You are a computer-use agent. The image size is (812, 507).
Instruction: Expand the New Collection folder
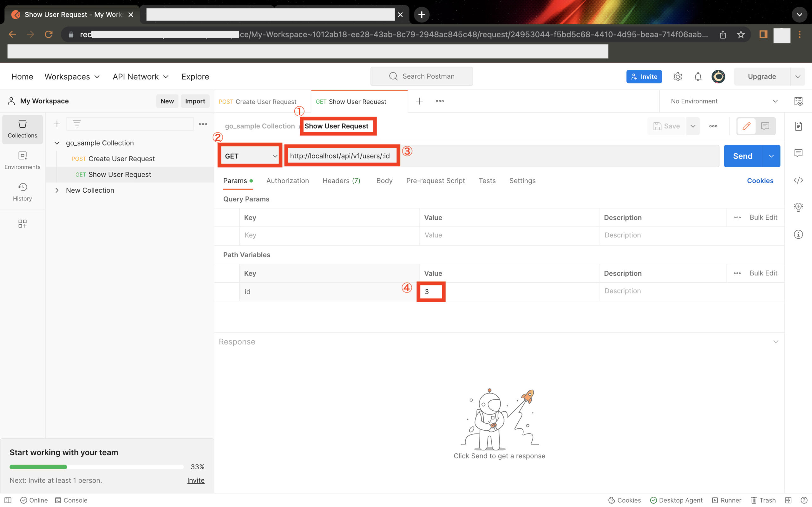pyautogui.click(x=57, y=190)
